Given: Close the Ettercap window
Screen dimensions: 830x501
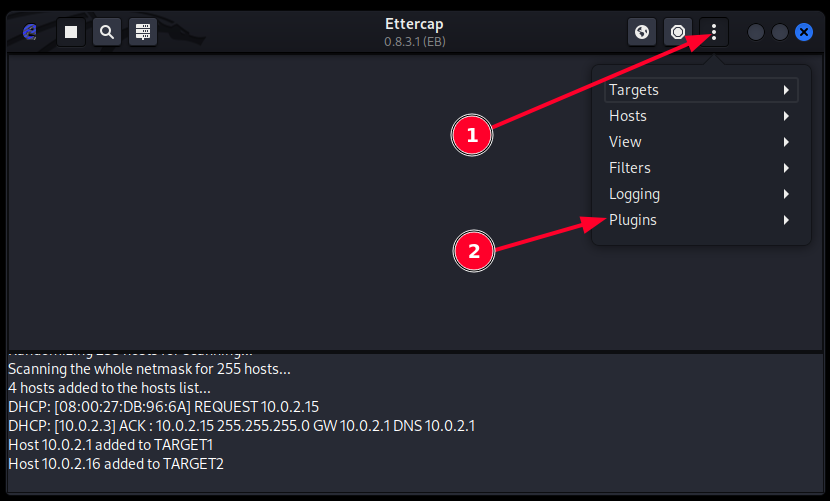Looking at the screenshot, I should pyautogui.click(x=803, y=32).
